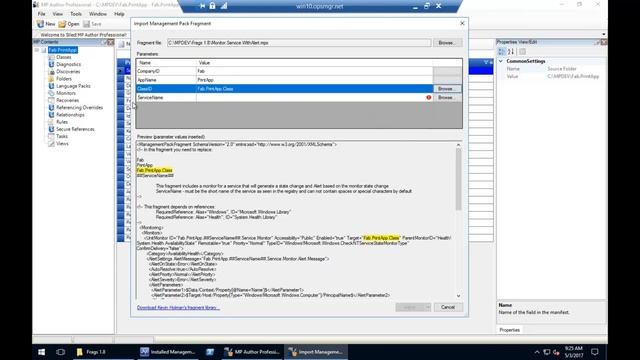Viewport: 640px width, 360px height.
Task: Select the Classes tree node
Action: tap(64, 57)
